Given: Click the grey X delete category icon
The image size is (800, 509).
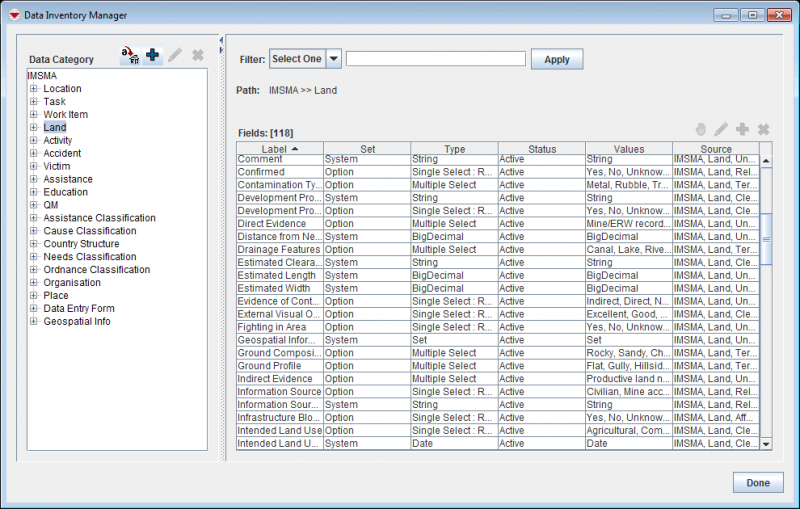Looking at the screenshot, I should (198, 56).
